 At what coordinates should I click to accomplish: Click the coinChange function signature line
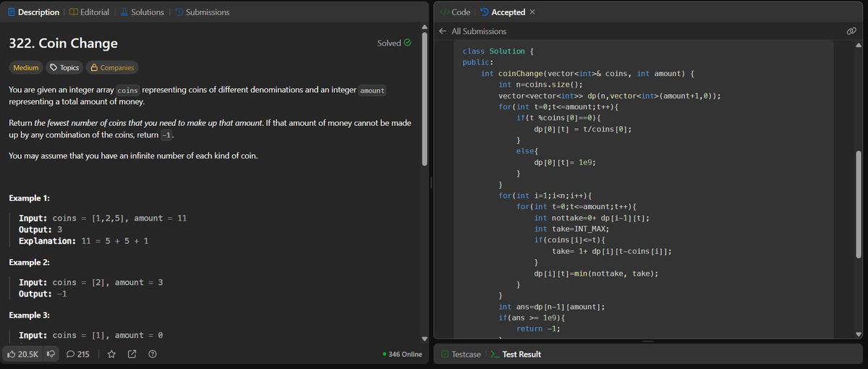(x=587, y=74)
